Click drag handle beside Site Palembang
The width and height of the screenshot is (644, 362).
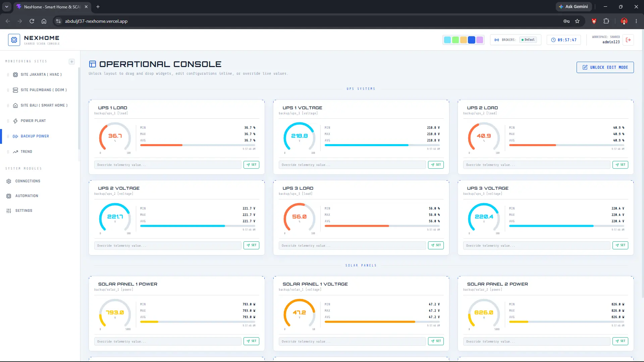(x=8, y=90)
